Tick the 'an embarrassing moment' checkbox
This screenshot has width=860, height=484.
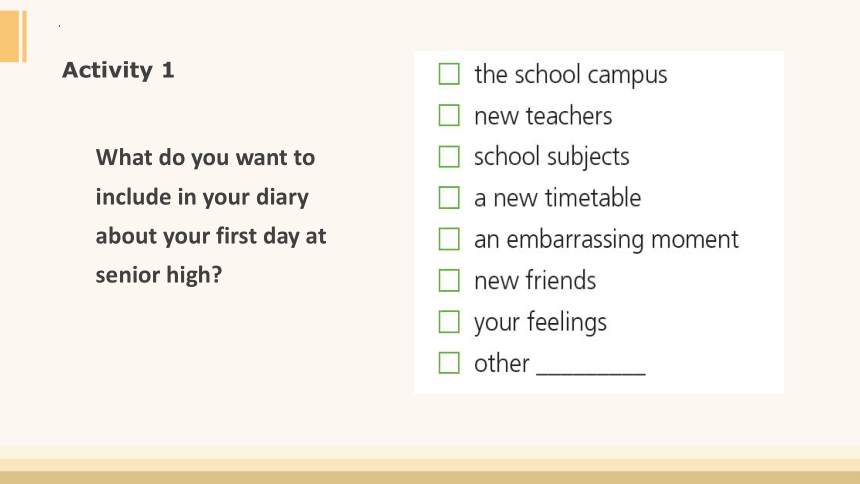pos(449,239)
